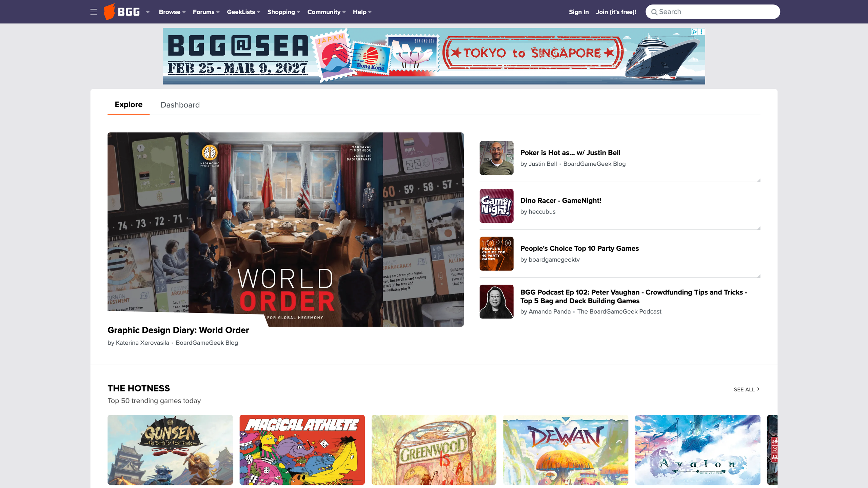Click the corner triangle under Dino Racer row

pos(759,228)
